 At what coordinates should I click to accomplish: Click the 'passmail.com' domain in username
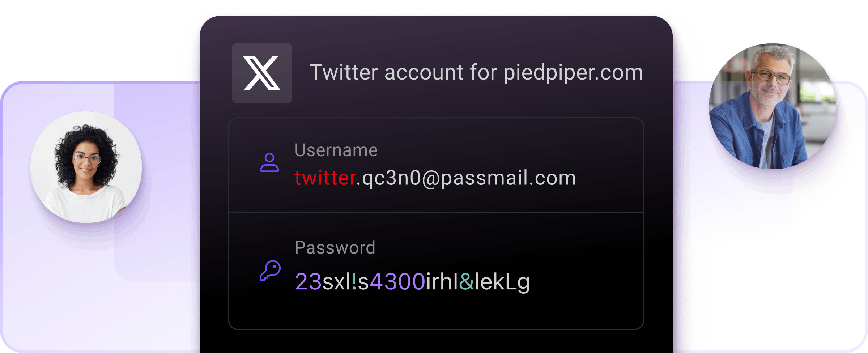[508, 178]
